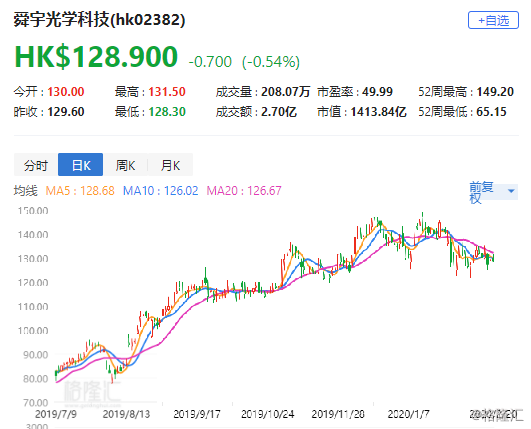
Task: Click the 均线 label
Action: pos(25,191)
